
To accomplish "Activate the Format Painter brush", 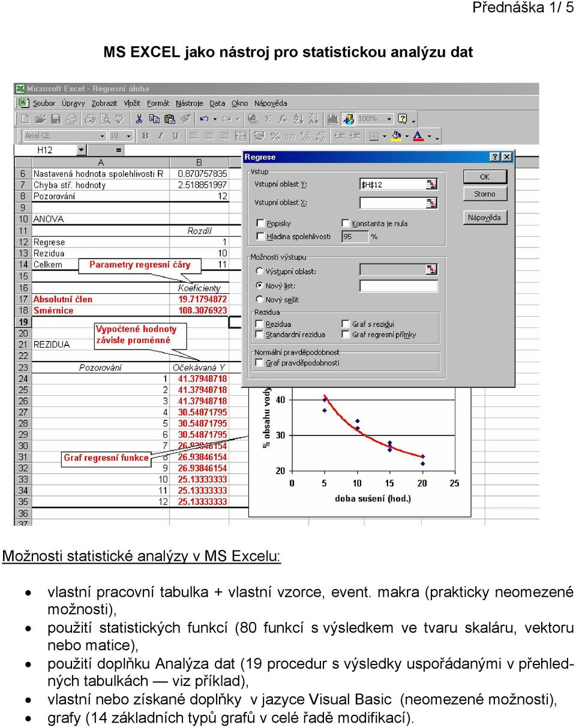I will pyautogui.click(x=185, y=119).
